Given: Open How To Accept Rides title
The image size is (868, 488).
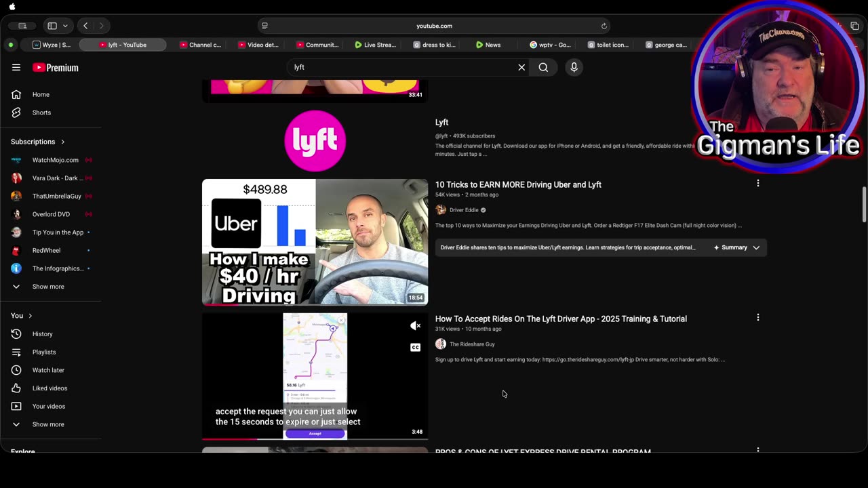Looking at the screenshot, I should click(561, 319).
